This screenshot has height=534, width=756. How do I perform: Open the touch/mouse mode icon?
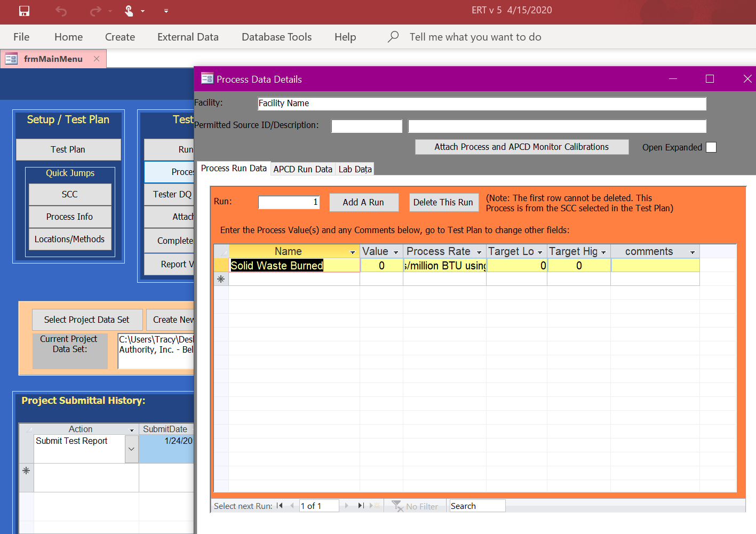[129, 11]
